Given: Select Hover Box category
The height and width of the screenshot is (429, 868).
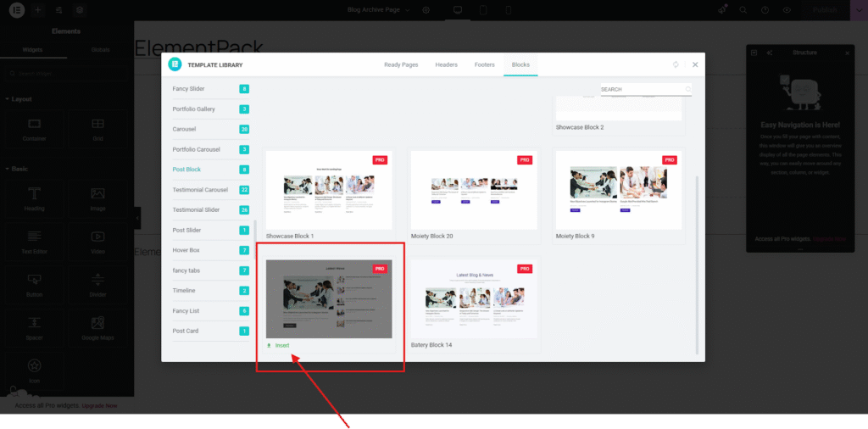Looking at the screenshot, I should 210,250.
